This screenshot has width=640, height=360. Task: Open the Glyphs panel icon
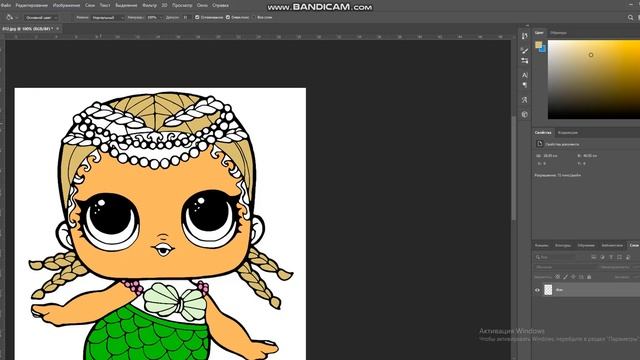coord(524,100)
